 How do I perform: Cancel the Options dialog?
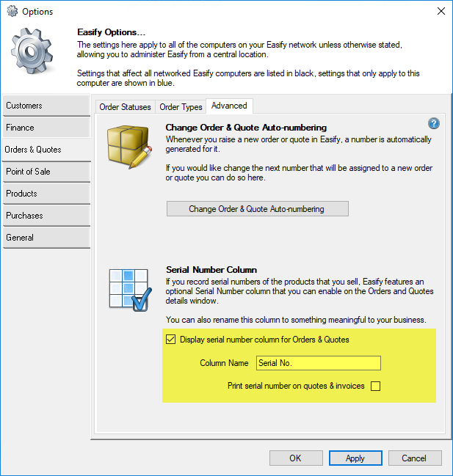click(414, 458)
